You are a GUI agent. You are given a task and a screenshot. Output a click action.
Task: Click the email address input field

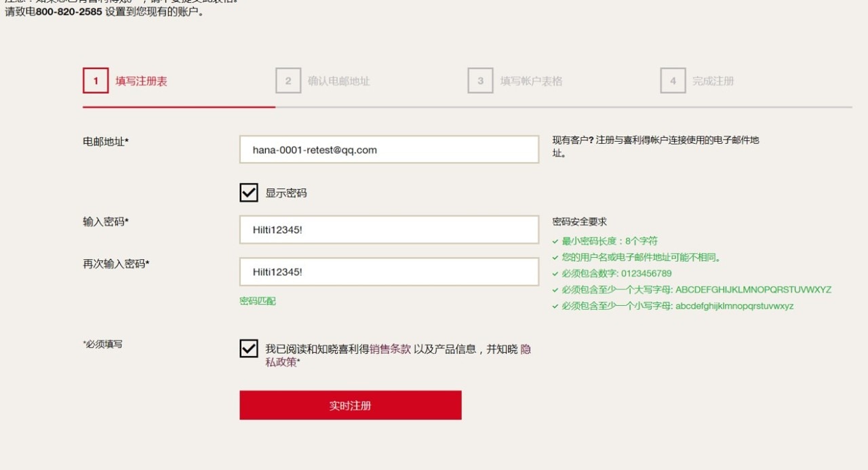click(389, 149)
